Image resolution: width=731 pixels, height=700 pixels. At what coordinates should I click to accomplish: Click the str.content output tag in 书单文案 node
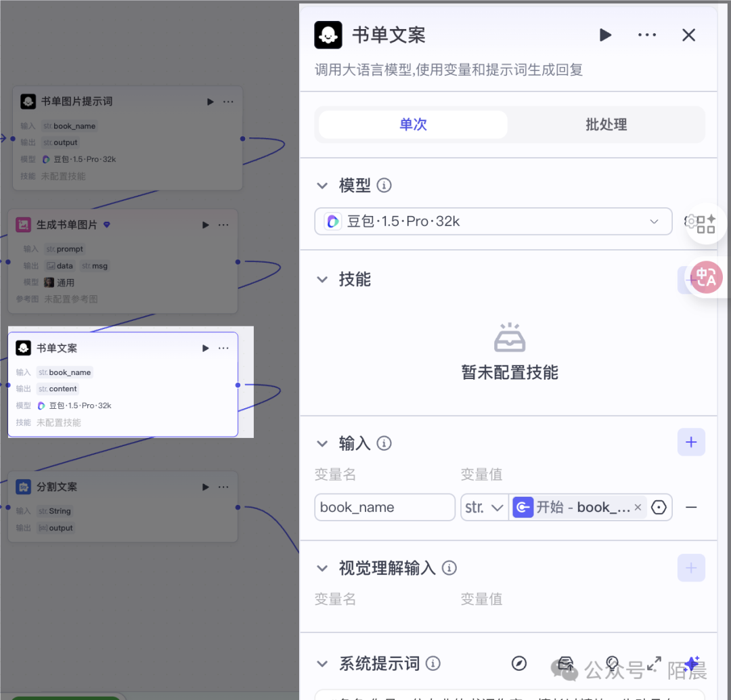[x=58, y=389]
